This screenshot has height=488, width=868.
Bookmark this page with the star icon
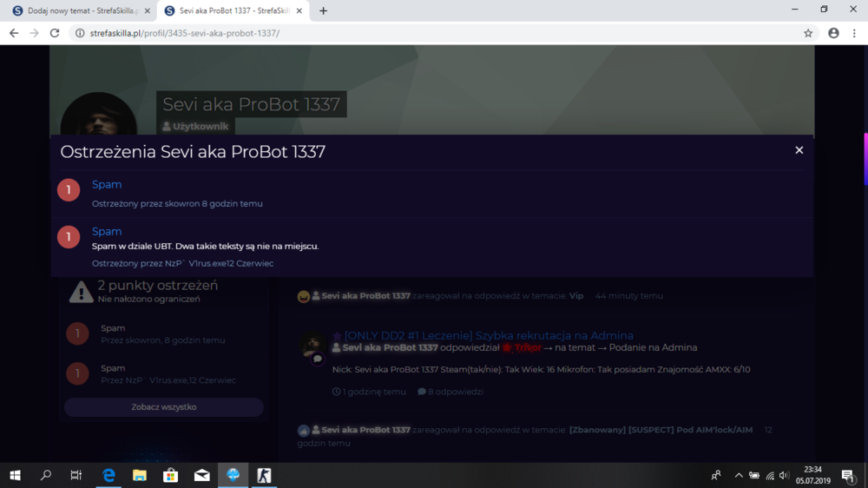(808, 33)
